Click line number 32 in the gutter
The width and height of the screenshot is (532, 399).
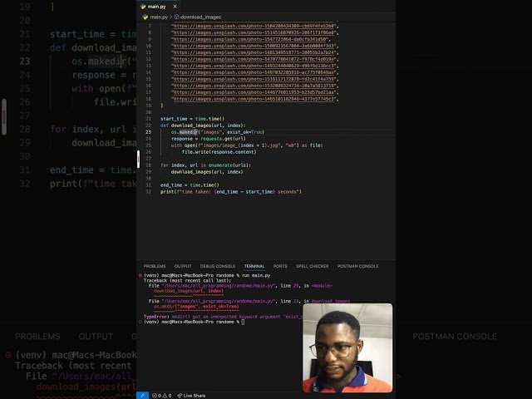(148, 192)
